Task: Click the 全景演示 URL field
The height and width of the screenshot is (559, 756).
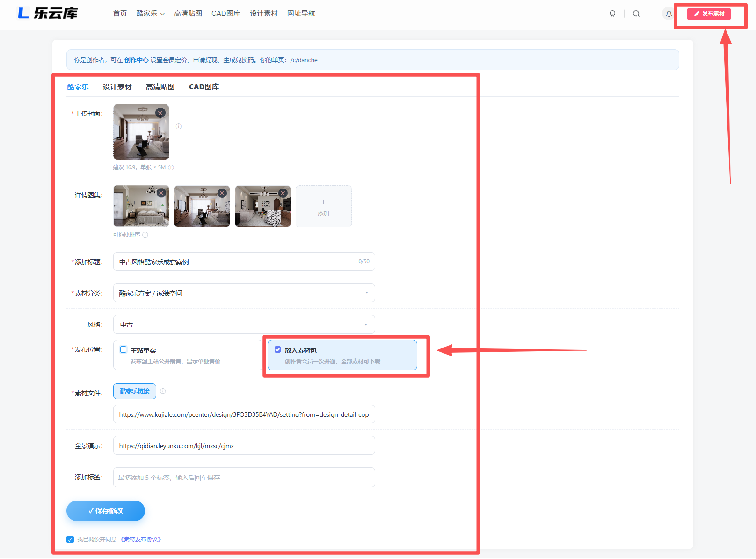Action: pos(244,445)
